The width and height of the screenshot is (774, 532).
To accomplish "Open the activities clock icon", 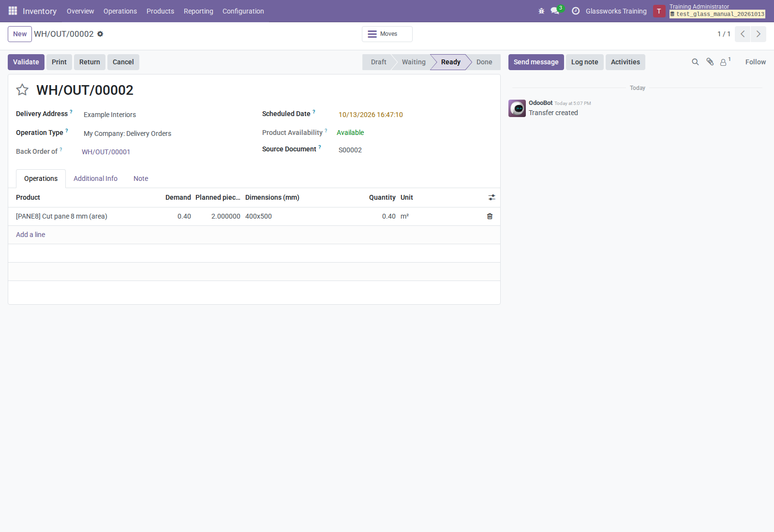I will 576,11.
